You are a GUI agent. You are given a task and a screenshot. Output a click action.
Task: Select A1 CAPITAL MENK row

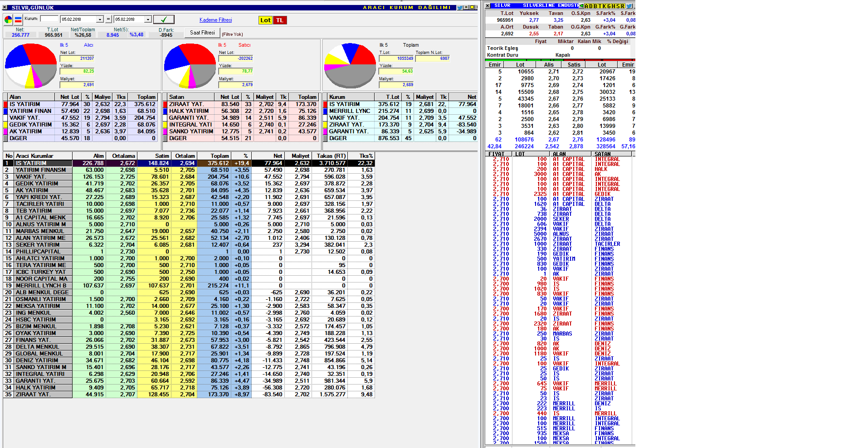[189, 218]
